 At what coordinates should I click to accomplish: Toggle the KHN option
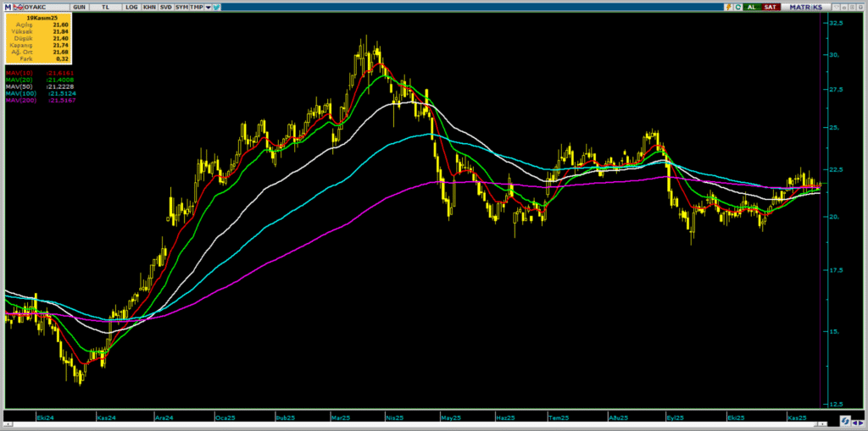click(x=148, y=7)
